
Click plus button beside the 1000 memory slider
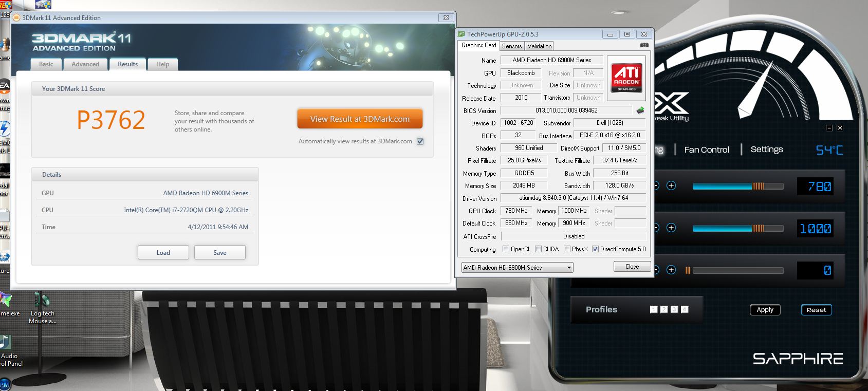click(x=671, y=228)
